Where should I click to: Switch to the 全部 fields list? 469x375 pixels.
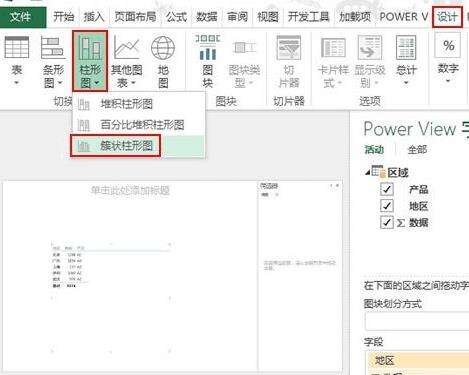pyautogui.click(x=417, y=150)
